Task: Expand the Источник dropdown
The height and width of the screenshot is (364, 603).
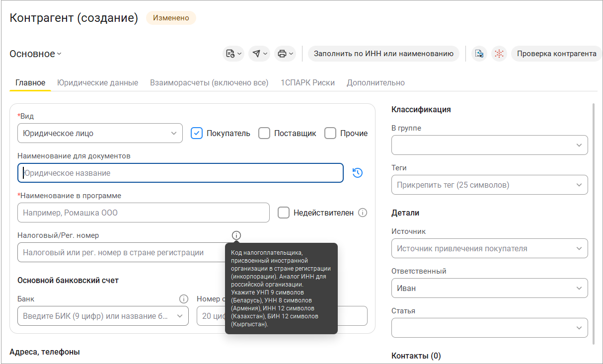Action: click(x=489, y=248)
